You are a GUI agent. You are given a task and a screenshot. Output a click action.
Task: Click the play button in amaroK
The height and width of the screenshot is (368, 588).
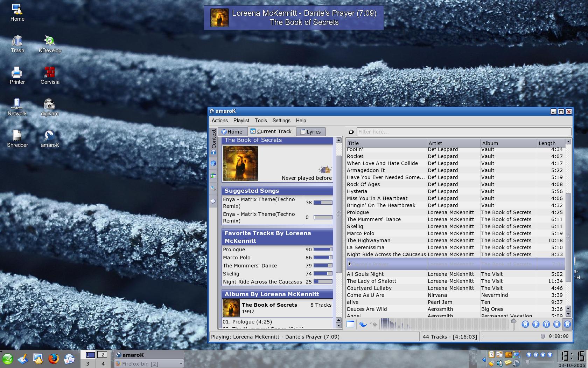535,324
